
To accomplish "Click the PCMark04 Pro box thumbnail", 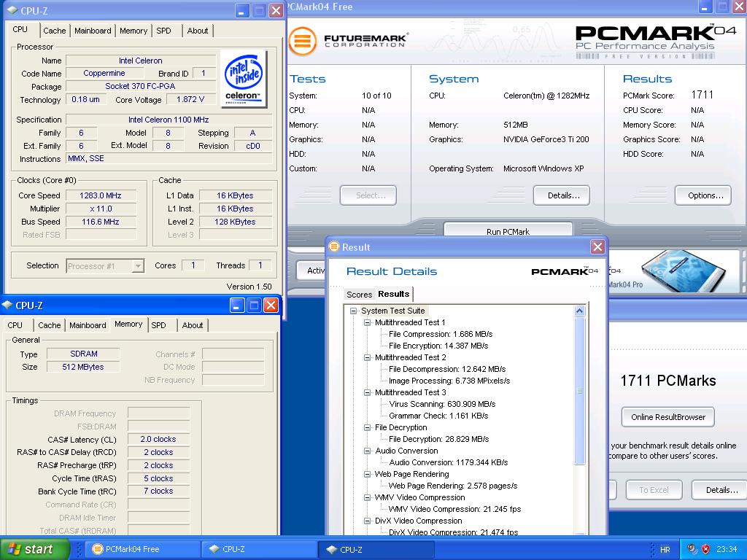I will [683, 271].
